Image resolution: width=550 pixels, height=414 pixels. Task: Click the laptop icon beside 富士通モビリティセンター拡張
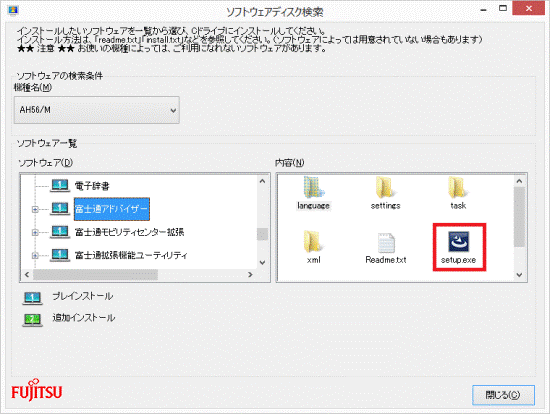[x=60, y=232]
